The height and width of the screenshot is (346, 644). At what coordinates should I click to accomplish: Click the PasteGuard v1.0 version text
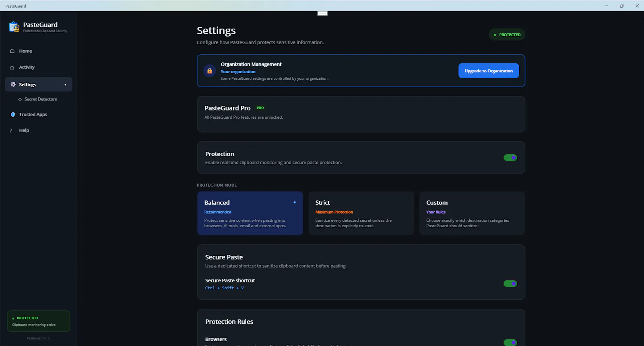click(x=39, y=338)
